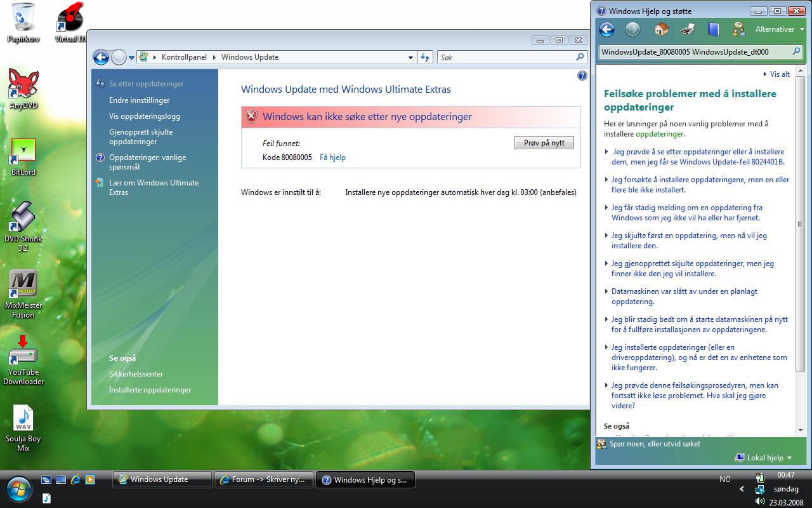
Task: Expand topic 'Datamaskinen var slått av'
Action: tap(684, 297)
